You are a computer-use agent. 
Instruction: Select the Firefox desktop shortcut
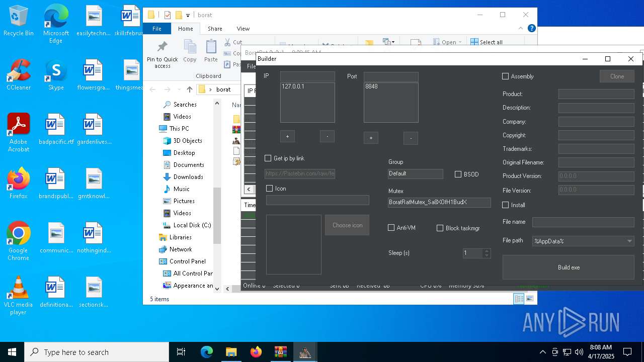(19, 184)
